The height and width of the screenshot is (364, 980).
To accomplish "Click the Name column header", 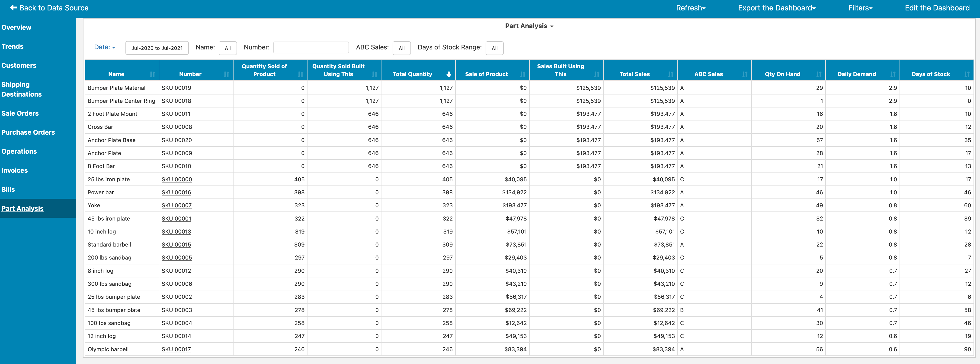I will coord(122,70).
